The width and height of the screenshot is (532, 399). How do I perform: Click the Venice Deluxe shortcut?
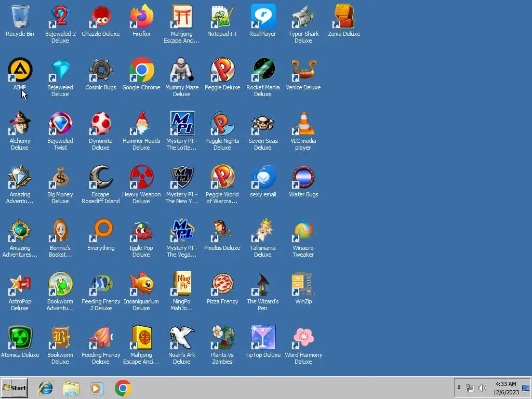coord(303,70)
